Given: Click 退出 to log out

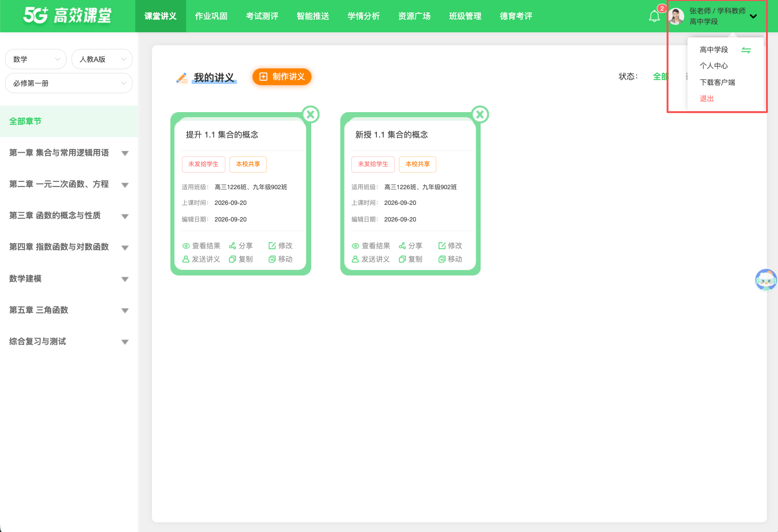Looking at the screenshot, I should point(706,99).
